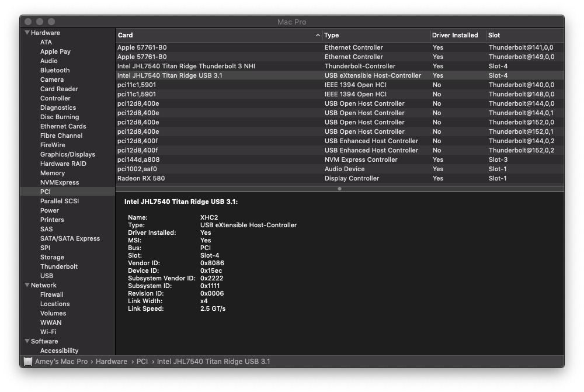584x392 pixels.
Task: Open WWAN under Network
Action: coord(51,322)
